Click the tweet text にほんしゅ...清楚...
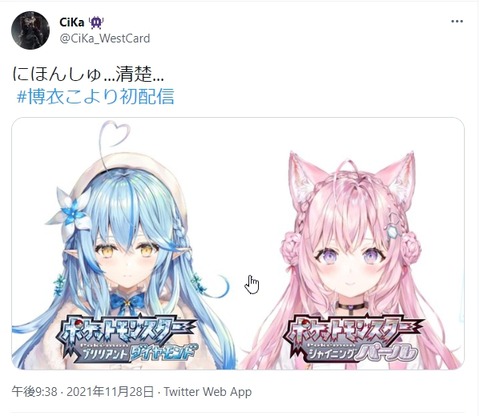Viewport: 480px width, 416px height. pos(88,74)
